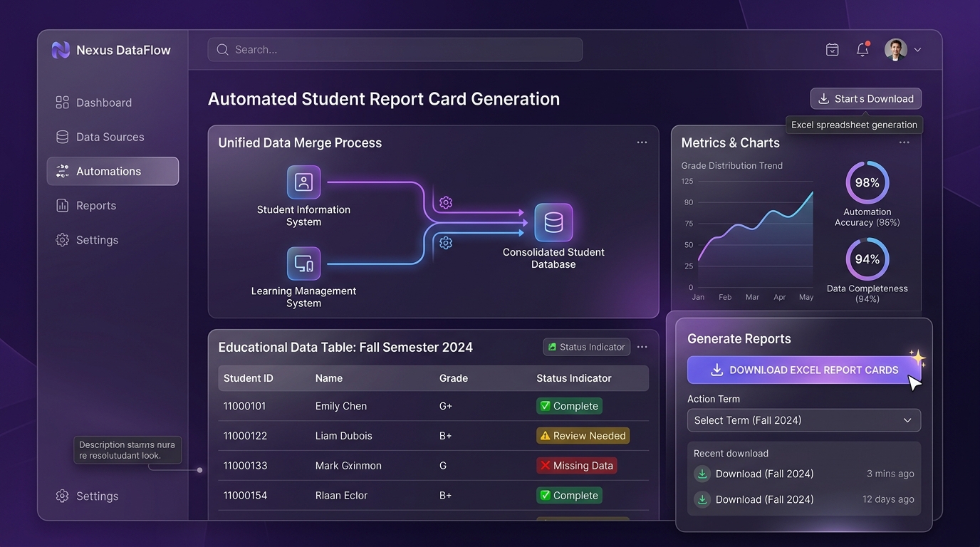Open the lower merge gear settings icon

click(x=446, y=243)
